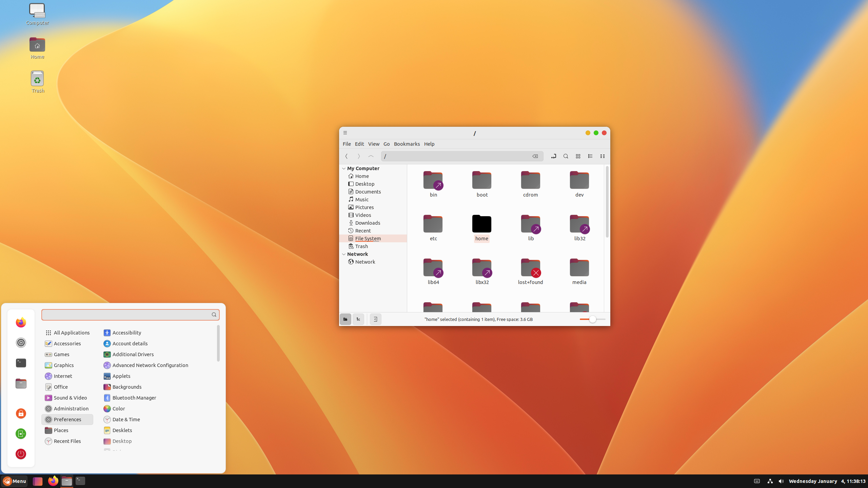The height and width of the screenshot is (488, 868).
Task: Open the Edit menu
Action: (x=359, y=144)
